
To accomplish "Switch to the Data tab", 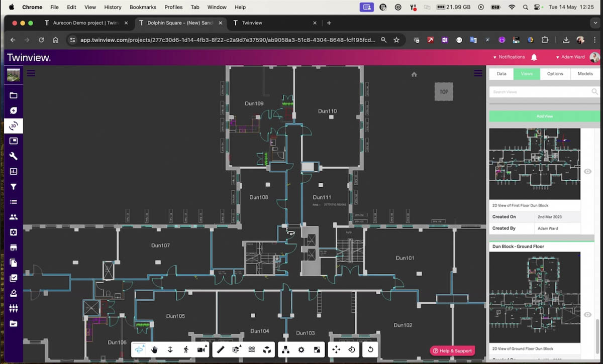I will [501, 74].
